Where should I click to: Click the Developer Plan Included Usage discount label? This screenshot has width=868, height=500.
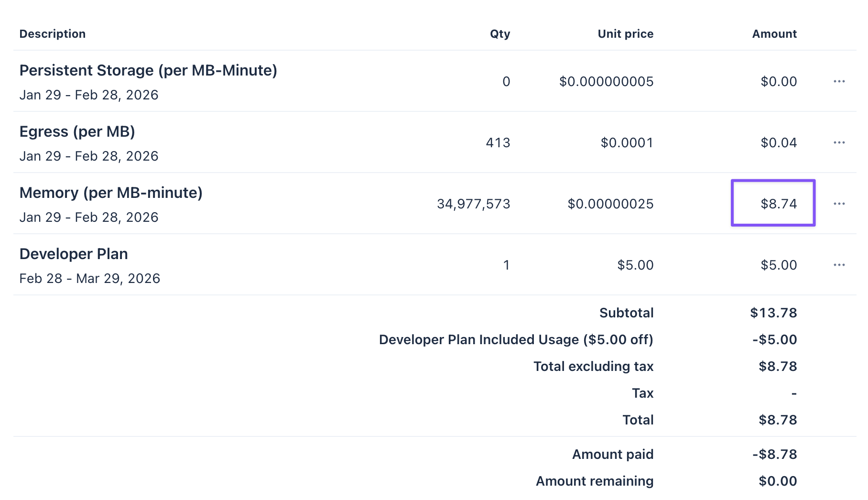516,340
